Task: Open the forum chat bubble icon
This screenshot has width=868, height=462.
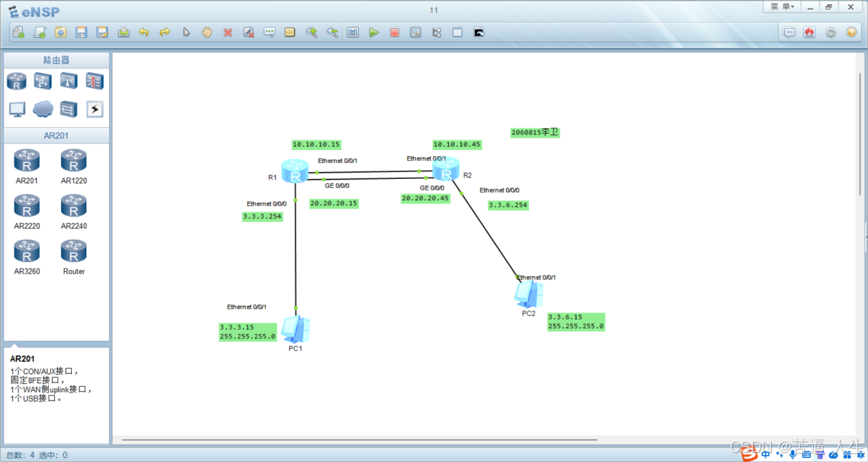Action: click(789, 32)
